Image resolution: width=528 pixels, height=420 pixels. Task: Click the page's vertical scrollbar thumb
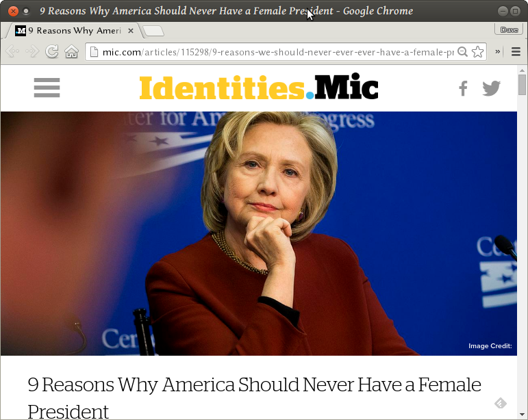[x=522, y=85]
